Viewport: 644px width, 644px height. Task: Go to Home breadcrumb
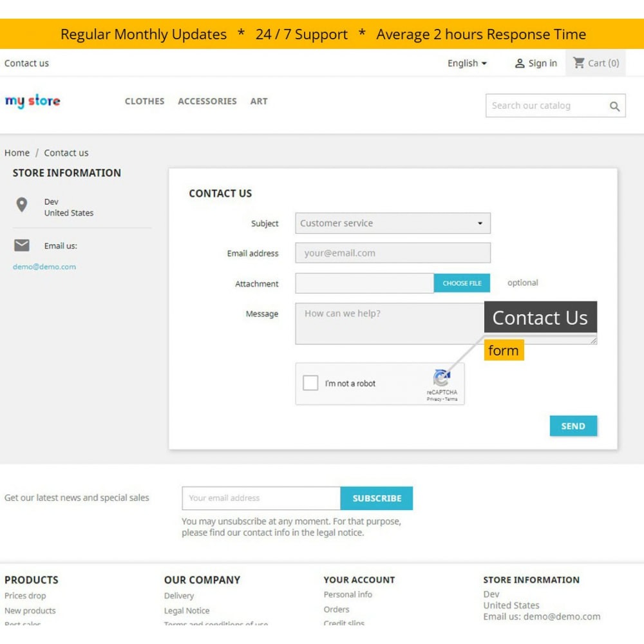tap(17, 153)
